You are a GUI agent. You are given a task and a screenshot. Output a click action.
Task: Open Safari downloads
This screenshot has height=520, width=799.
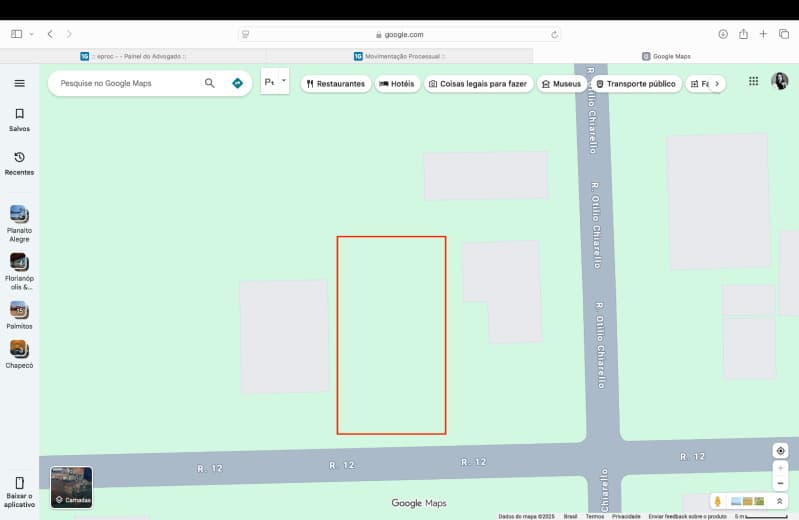pos(723,34)
